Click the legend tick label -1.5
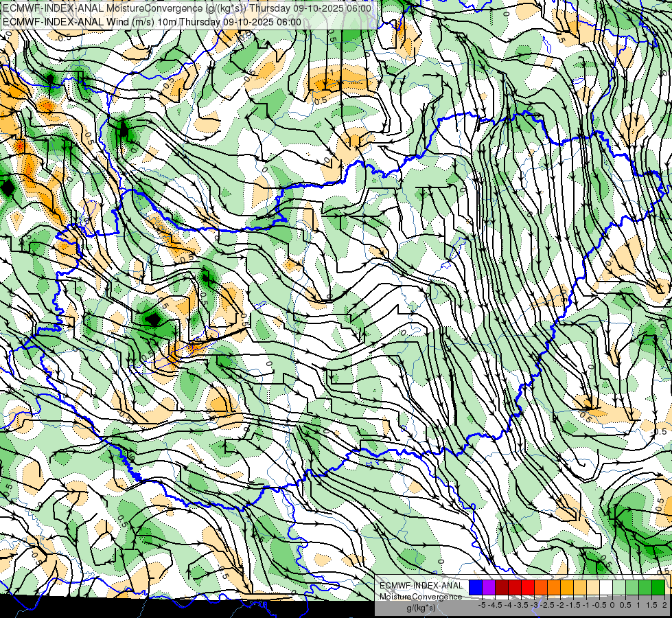The width and height of the screenshot is (672, 618). [573, 605]
